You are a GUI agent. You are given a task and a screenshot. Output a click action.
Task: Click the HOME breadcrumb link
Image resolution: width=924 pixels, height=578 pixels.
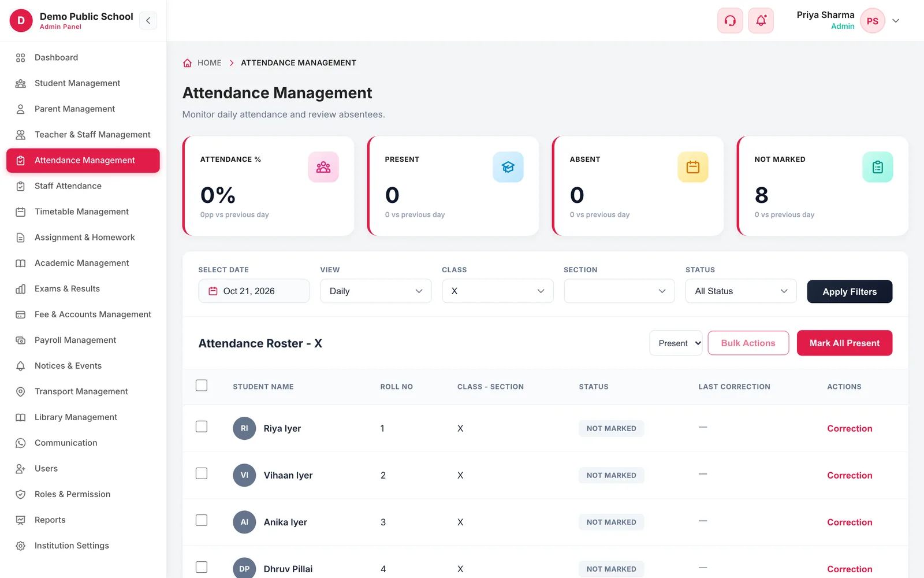[209, 63]
